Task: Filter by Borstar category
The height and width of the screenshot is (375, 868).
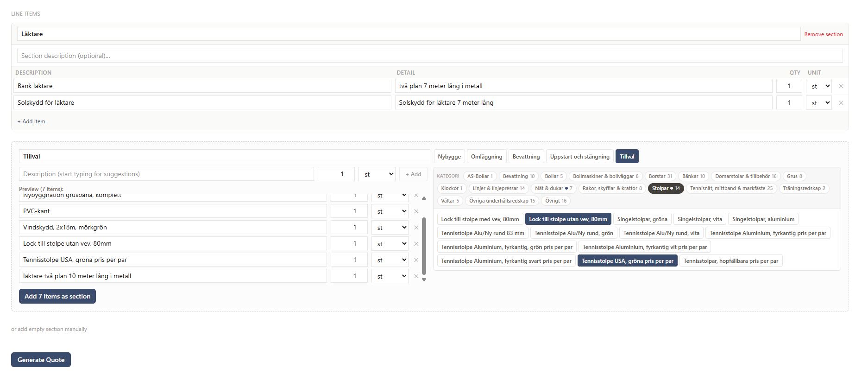Action: tap(660, 176)
